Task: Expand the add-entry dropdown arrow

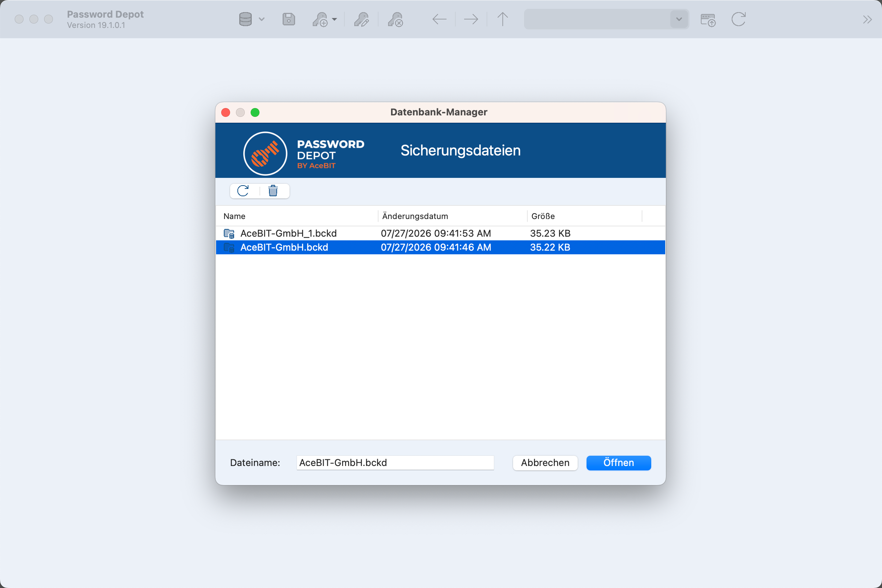Action: coord(334,19)
